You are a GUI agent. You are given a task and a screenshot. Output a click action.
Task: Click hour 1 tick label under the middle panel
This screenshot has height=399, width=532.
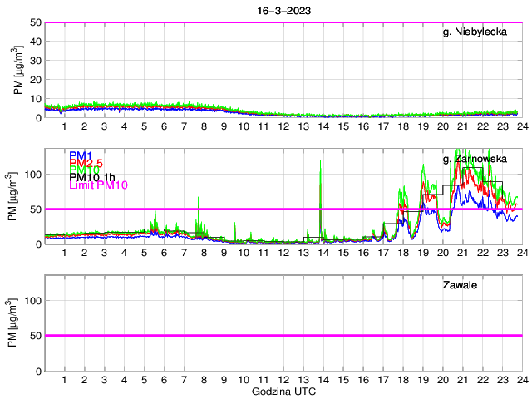coord(64,253)
